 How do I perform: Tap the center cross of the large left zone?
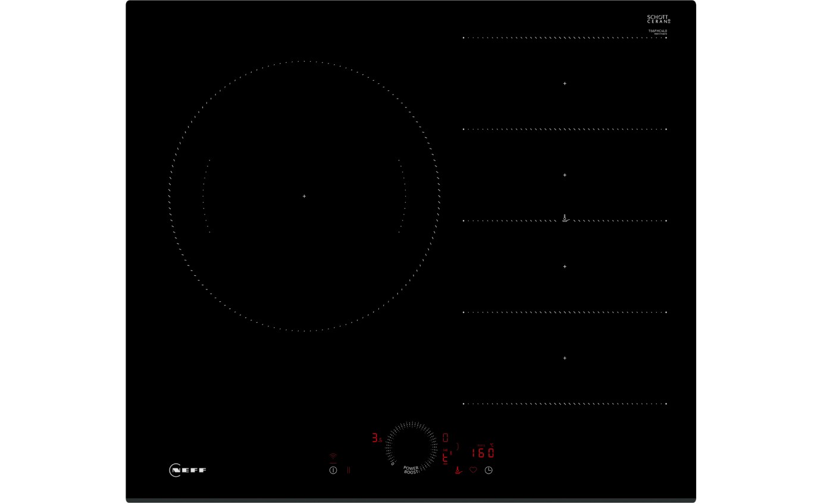coord(303,196)
